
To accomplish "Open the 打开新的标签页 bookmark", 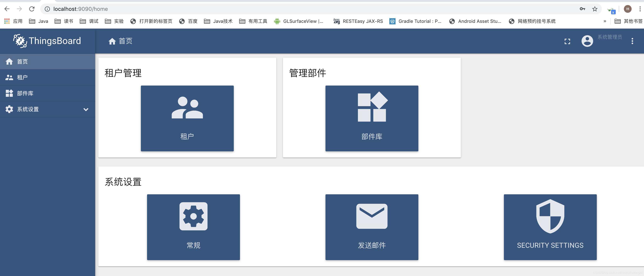I will [x=151, y=21].
